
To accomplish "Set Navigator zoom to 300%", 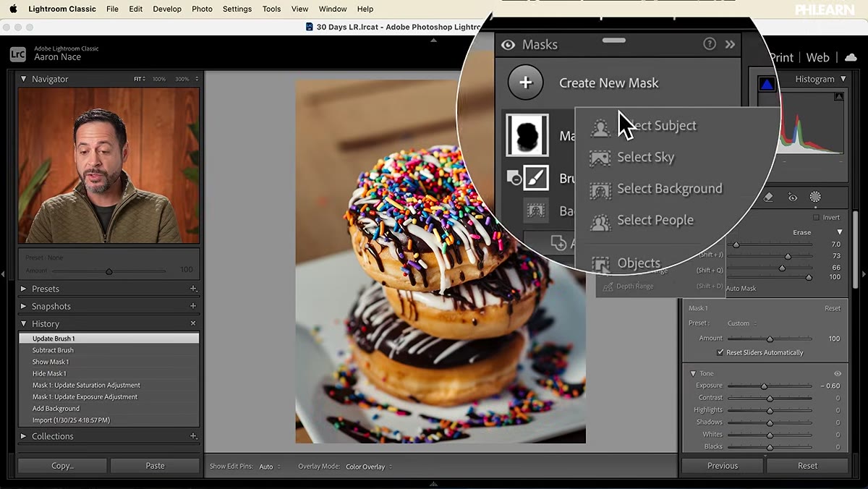I will point(182,79).
